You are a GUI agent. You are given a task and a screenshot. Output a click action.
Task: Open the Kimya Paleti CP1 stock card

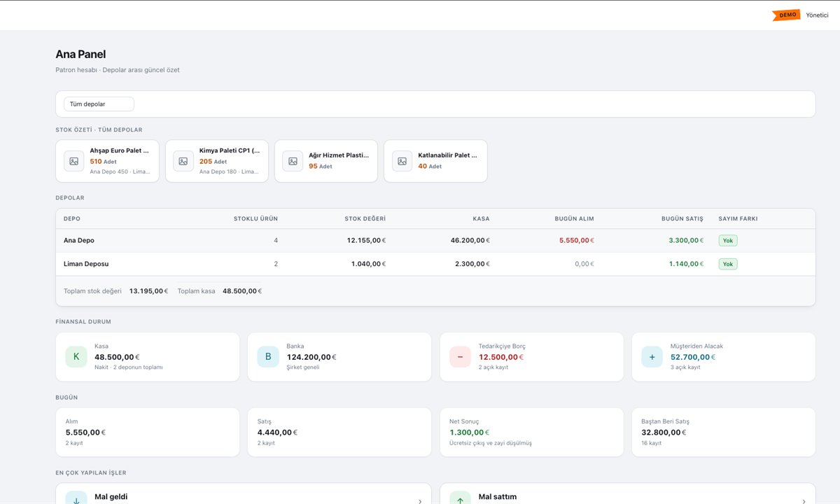pos(217,161)
